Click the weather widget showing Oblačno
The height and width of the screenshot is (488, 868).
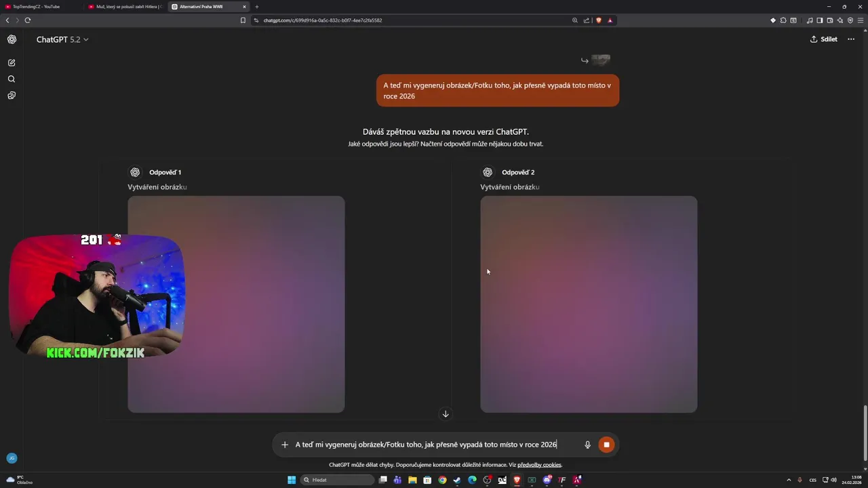19,480
